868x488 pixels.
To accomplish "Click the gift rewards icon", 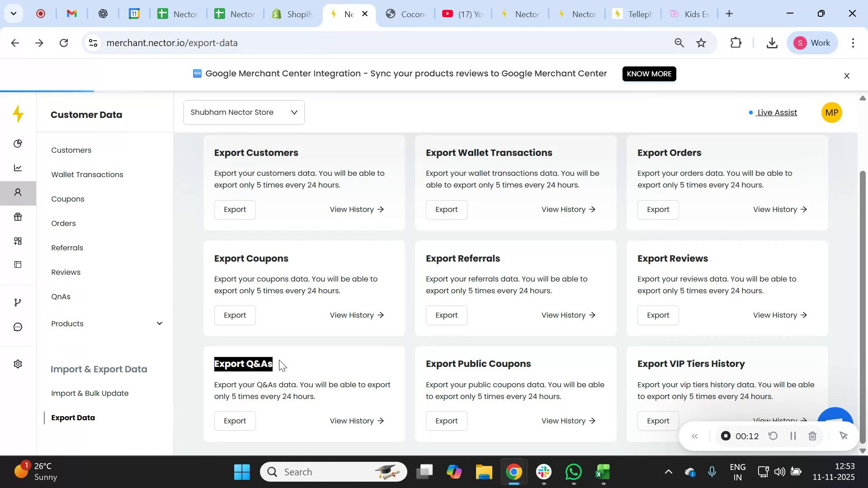I will pos(18,217).
